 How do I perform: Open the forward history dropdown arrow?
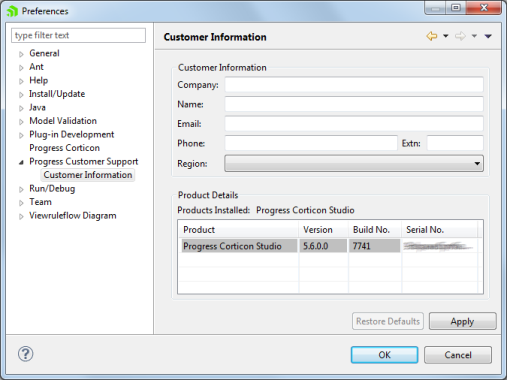pyautogui.click(x=474, y=36)
